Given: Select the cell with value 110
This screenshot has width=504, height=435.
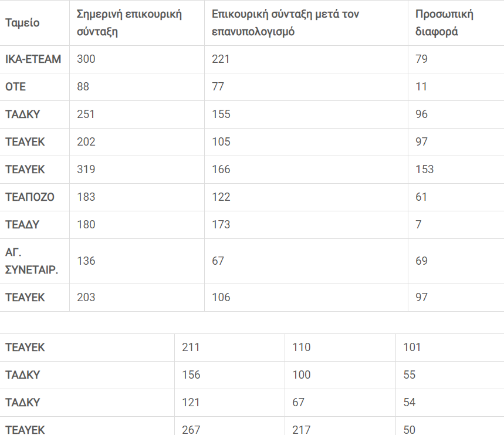Looking at the screenshot, I should pos(302,348).
